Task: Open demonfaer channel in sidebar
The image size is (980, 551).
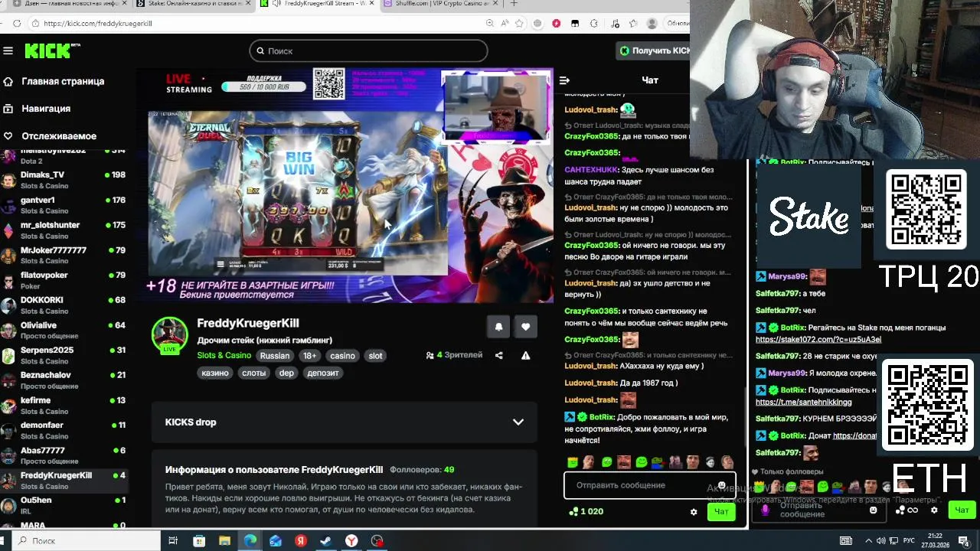Action: click(x=64, y=430)
